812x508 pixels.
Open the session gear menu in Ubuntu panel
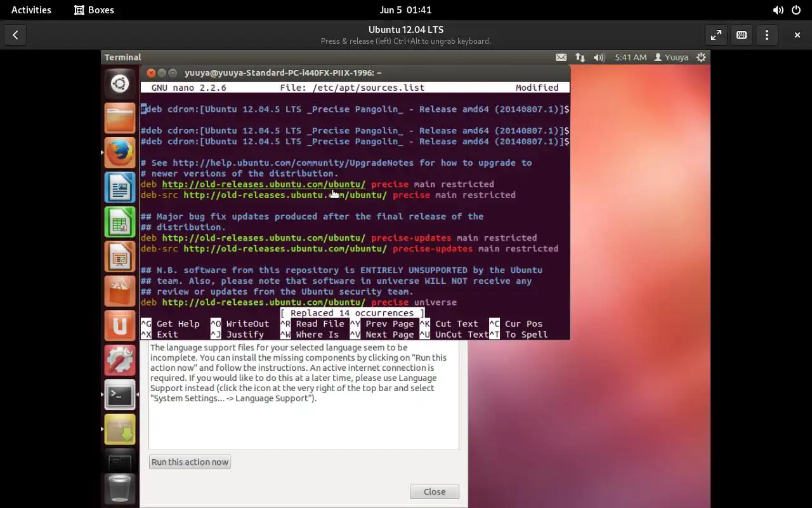click(701, 57)
